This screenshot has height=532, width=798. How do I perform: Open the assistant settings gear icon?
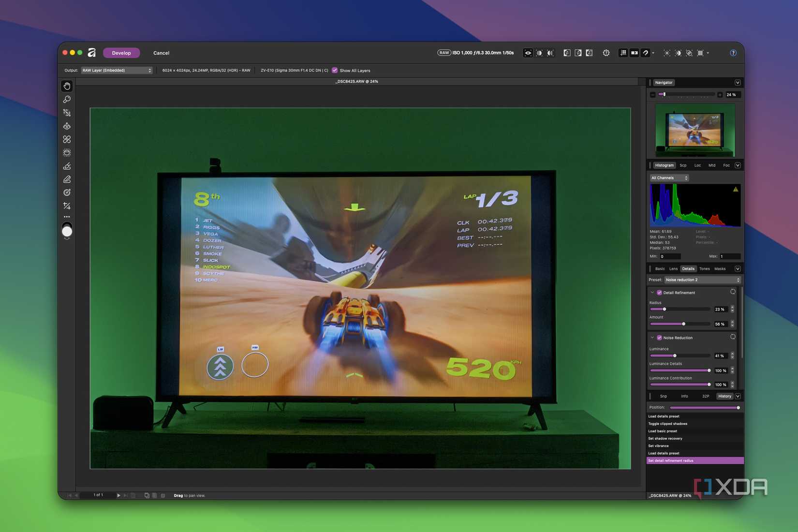(606, 53)
